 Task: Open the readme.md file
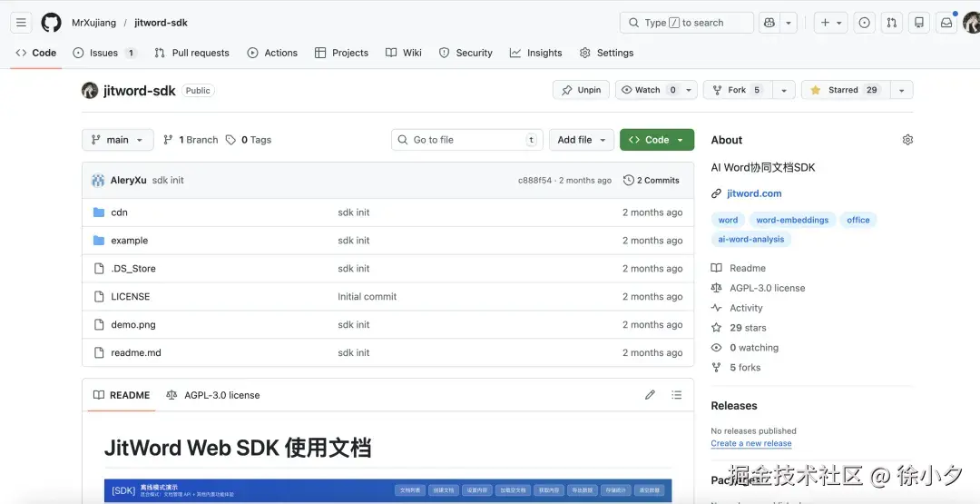pos(136,352)
